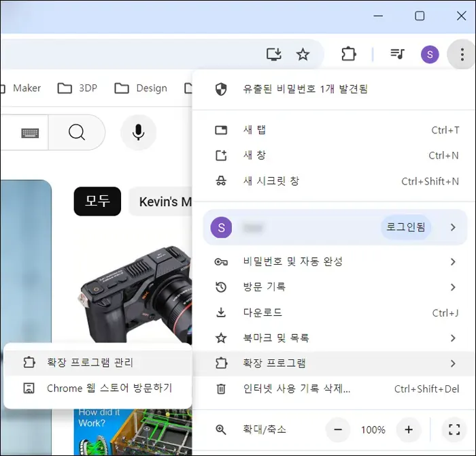
Task: Click the download arrow icon beside 다운로드
Action: point(221,312)
